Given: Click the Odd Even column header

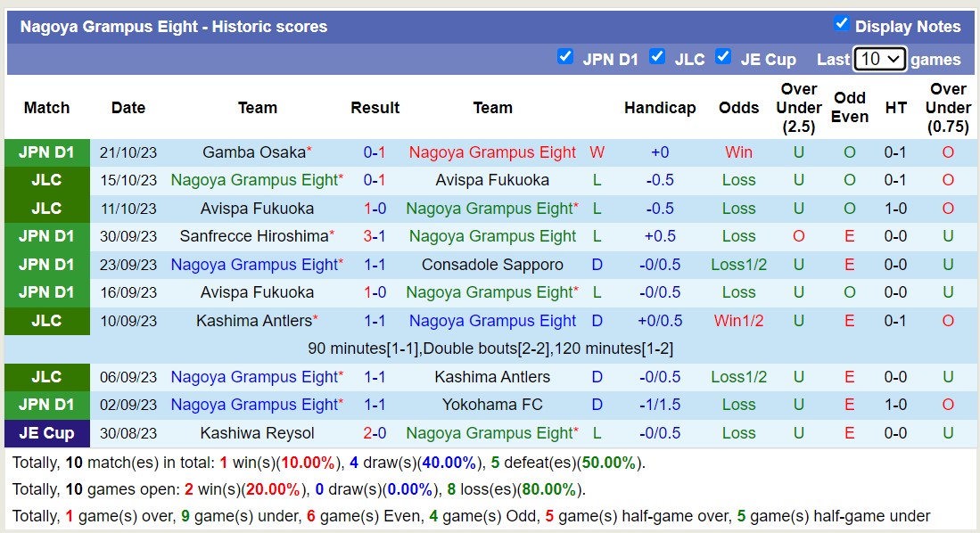Looking at the screenshot, I should 850,108.
